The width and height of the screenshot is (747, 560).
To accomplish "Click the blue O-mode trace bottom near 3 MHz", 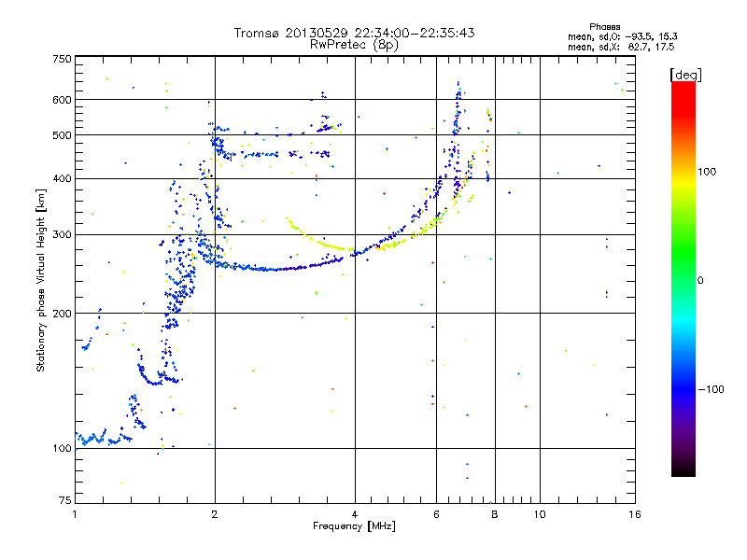I will pyautogui.click(x=276, y=270).
